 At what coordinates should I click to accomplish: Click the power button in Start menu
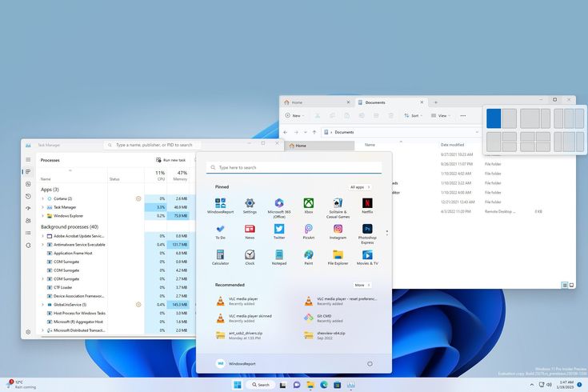(370, 363)
